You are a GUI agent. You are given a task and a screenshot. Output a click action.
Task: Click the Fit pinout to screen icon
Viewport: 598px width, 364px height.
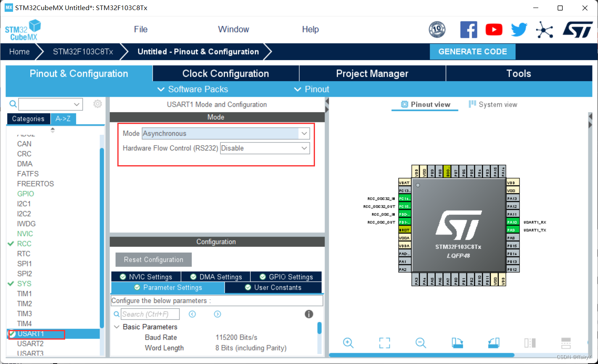point(384,343)
